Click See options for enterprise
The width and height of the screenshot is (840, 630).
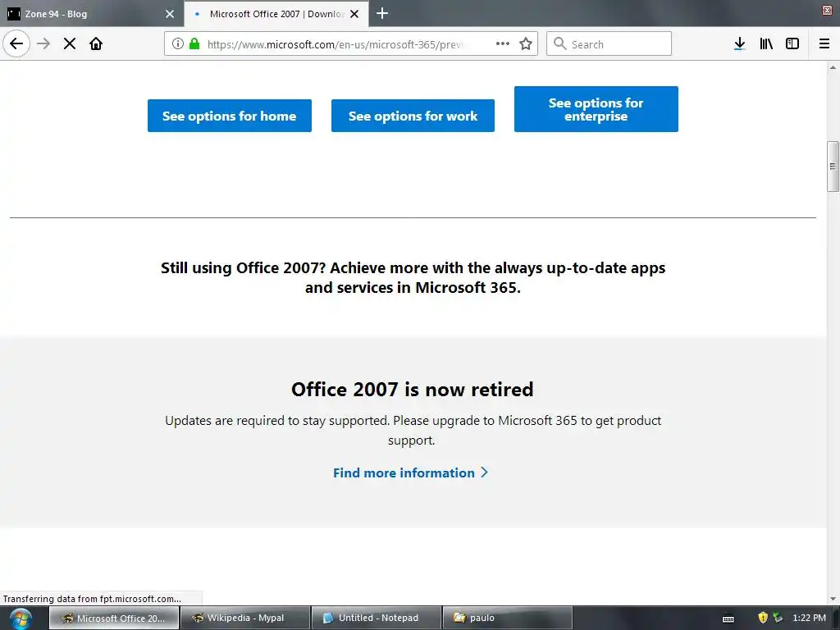596,109
